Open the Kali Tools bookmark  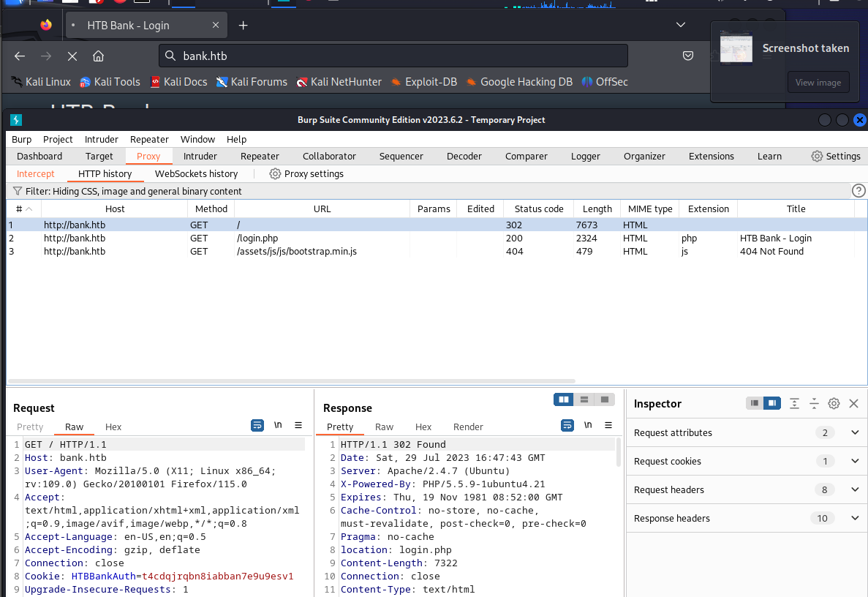coord(110,82)
